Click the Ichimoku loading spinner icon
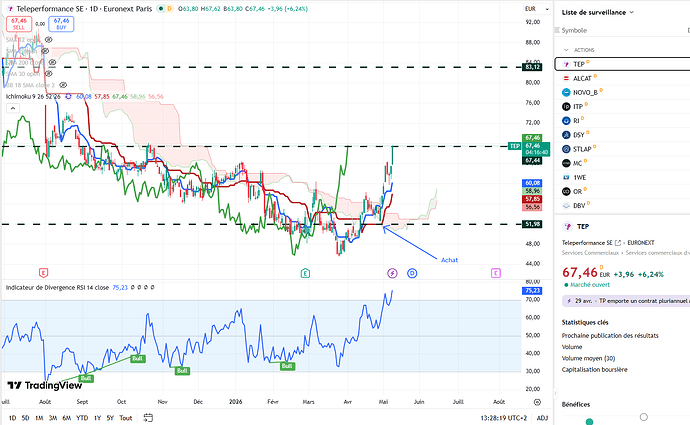The height and width of the screenshot is (425, 690). [68, 96]
